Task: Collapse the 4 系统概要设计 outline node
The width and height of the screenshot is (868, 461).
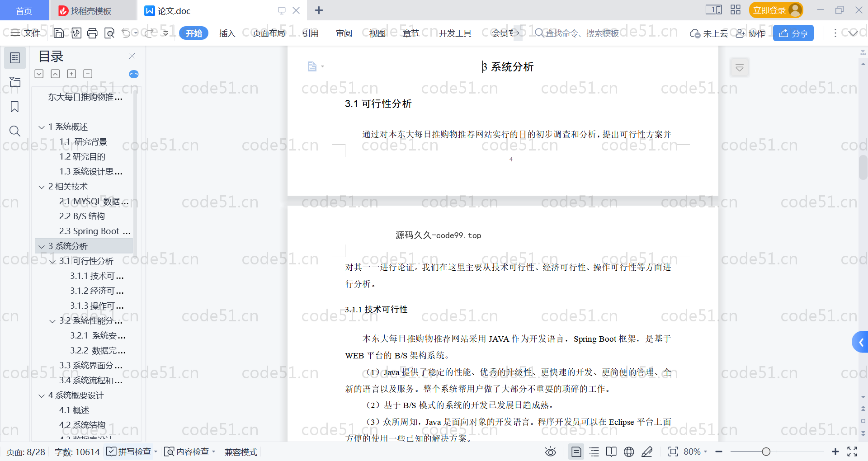Action: [42, 395]
